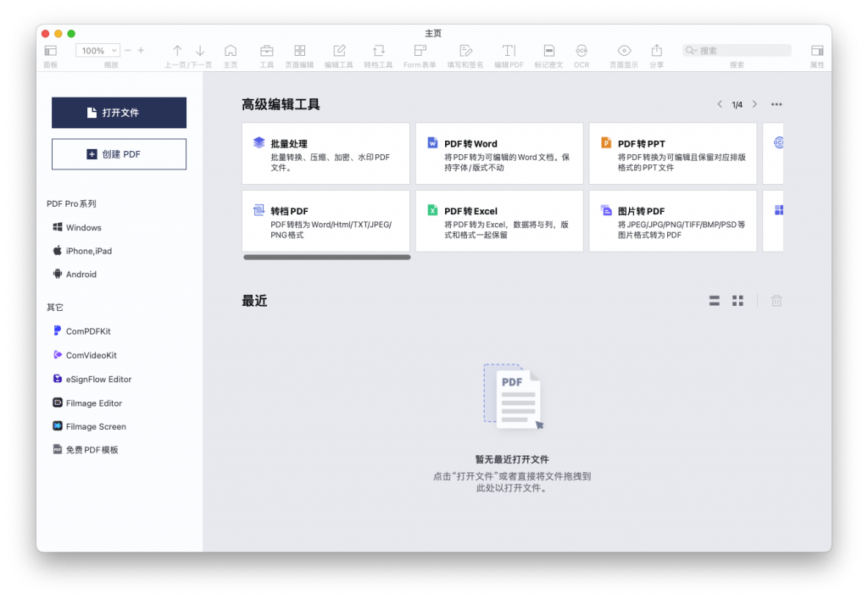Click the PDF document drop-zone illustration
Screen dimensions: 868x600
click(513, 397)
